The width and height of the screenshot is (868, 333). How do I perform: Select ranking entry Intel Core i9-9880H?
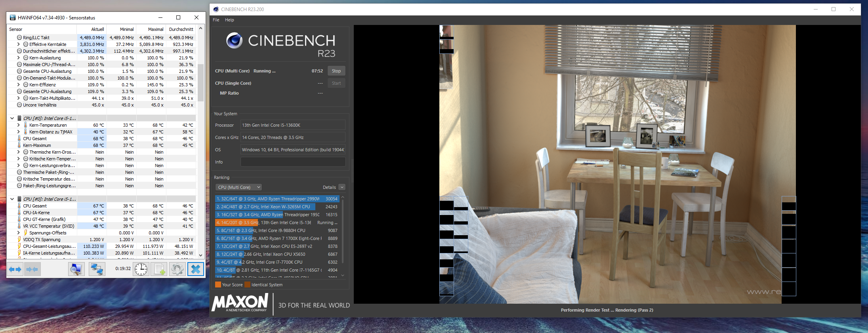(x=277, y=230)
